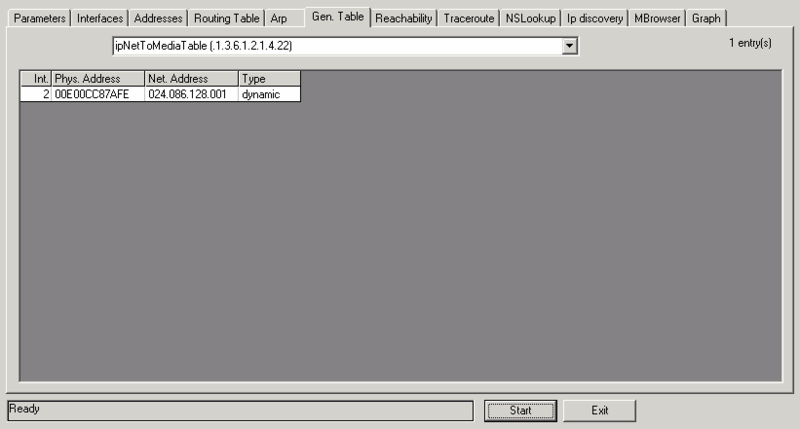
Task: Expand the table selection dropdown arrow
Action: [x=569, y=46]
